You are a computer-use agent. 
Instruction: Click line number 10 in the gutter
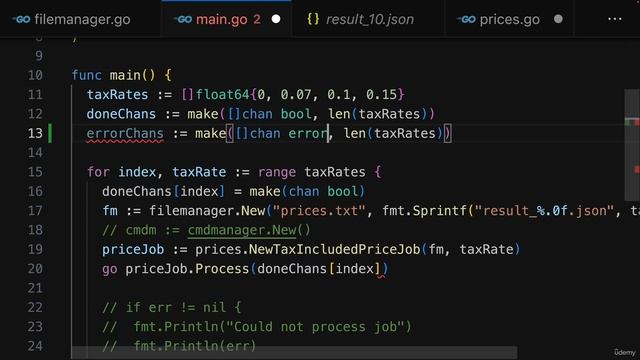pos(35,75)
